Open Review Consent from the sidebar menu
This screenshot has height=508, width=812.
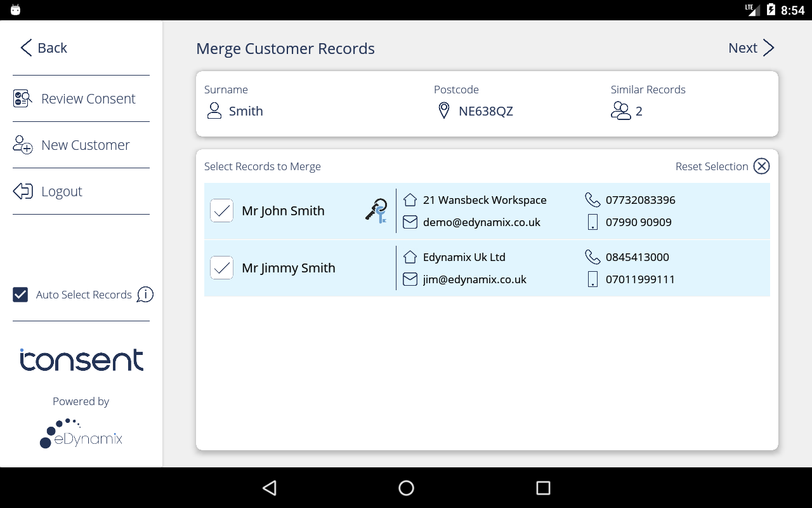click(x=88, y=98)
